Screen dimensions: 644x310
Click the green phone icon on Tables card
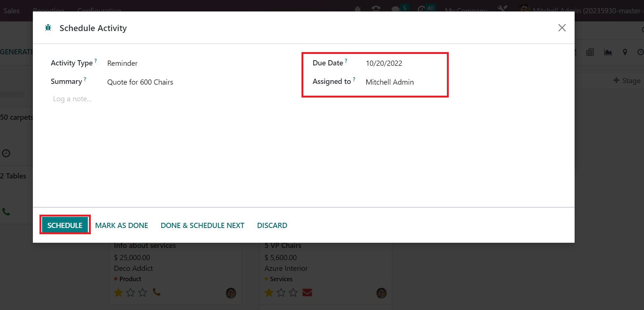click(6, 212)
